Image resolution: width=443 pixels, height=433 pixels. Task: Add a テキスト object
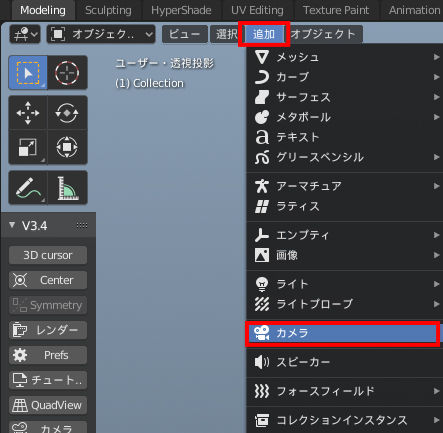(345, 137)
